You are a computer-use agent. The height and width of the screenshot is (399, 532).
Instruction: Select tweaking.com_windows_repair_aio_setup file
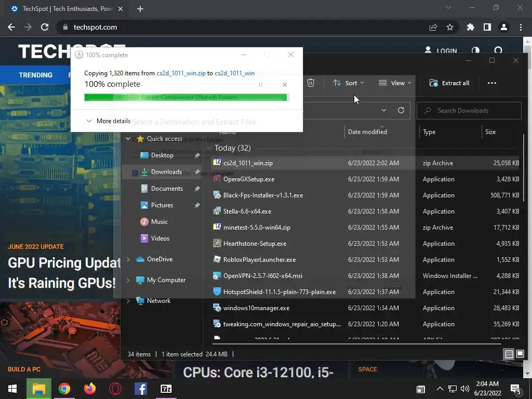point(365,324)
